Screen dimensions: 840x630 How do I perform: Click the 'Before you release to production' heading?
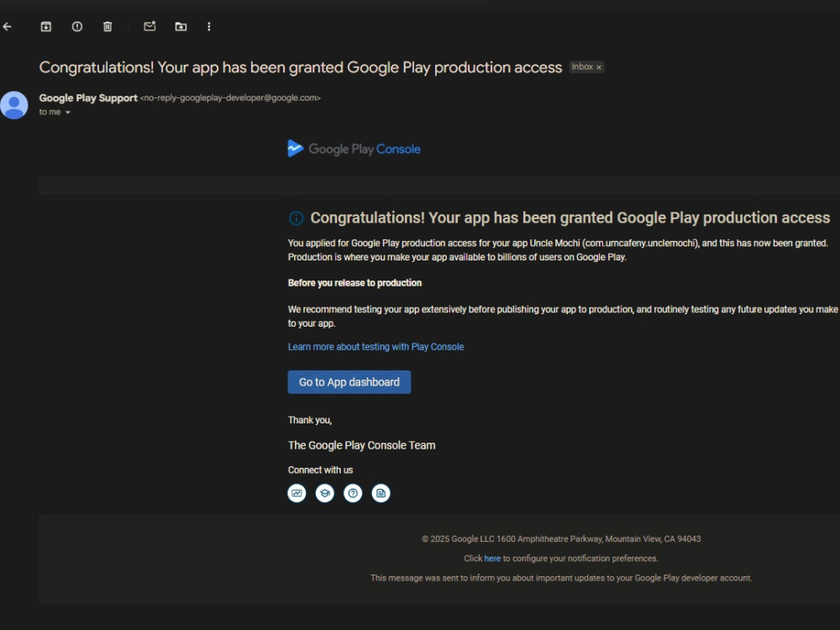(x=354, y=283)
